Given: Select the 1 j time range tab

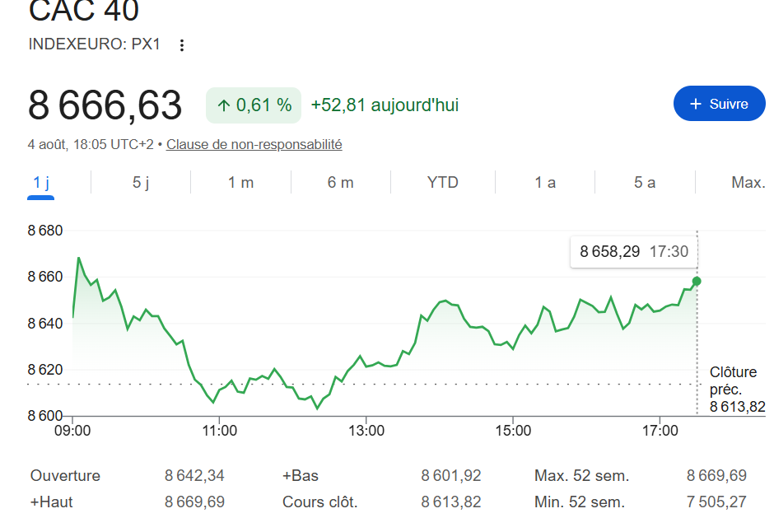Looking at the screenshot, I should coord(41,183).
